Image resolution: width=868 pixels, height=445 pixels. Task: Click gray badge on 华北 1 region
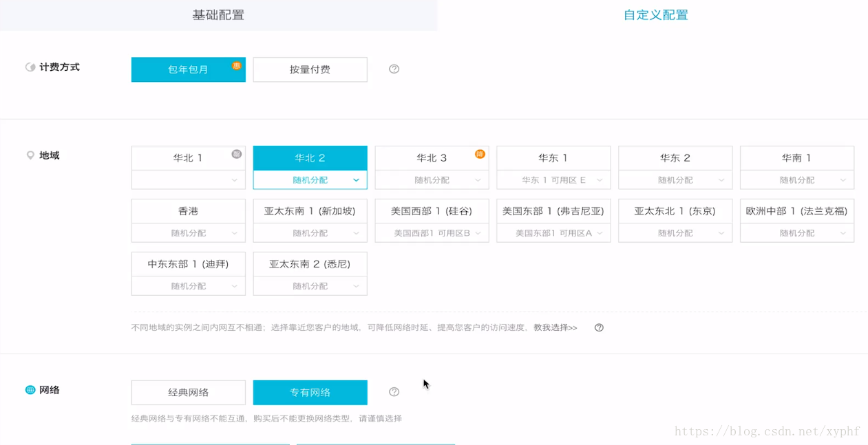[236, 154]
